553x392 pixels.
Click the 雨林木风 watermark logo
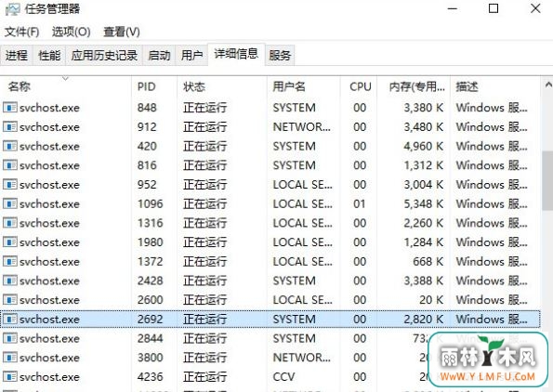tap(488, 359)
